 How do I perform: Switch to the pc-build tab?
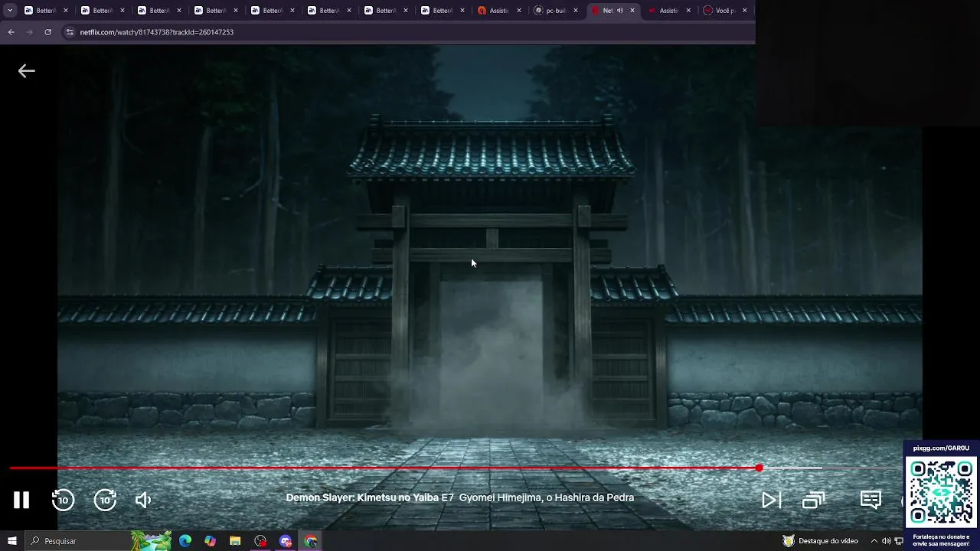point(557,11)
